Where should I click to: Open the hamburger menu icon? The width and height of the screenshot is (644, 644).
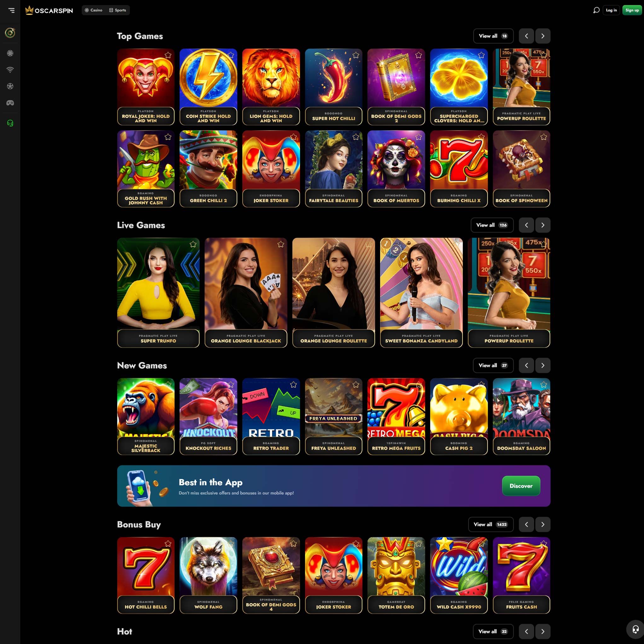point(11,10)
